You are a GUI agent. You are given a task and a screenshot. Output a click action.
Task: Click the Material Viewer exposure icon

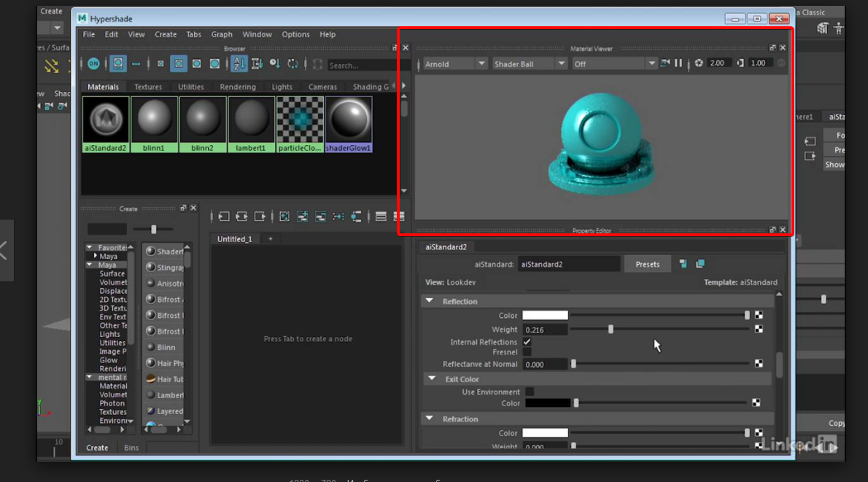700,63
